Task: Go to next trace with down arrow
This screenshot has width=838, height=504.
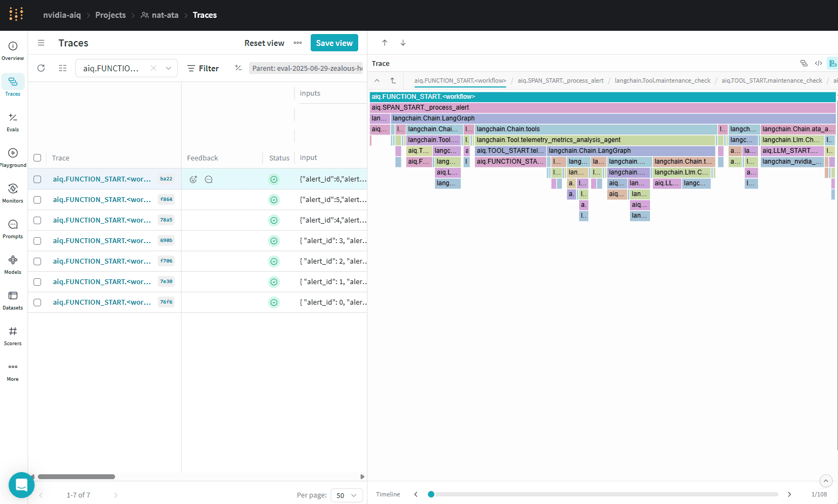Action: (x=403, y=43)
